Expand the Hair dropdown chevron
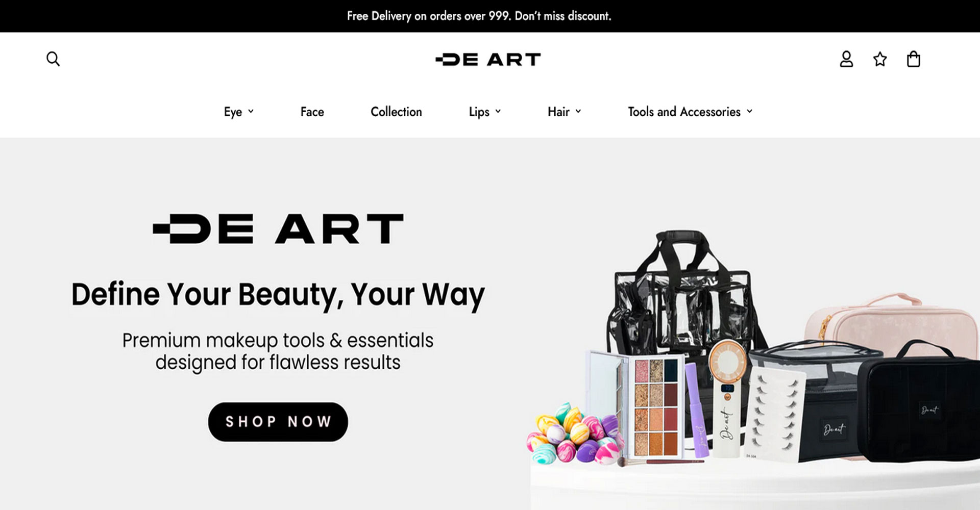Screen dimensions: 980x510 click(578, 111)
